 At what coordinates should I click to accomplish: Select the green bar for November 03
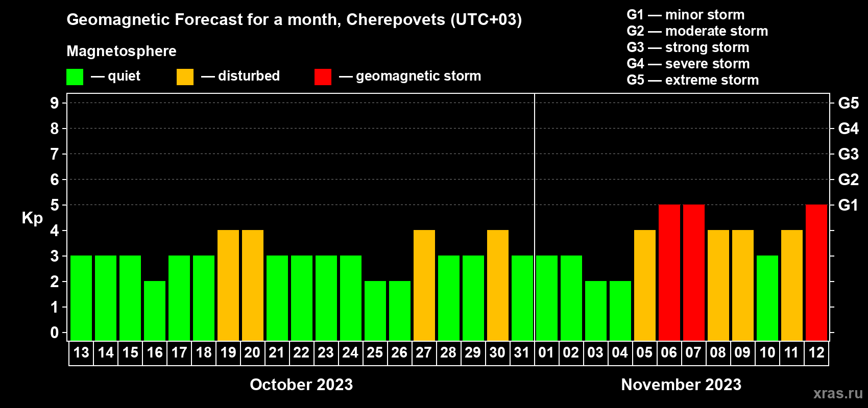tap(596, 311)
